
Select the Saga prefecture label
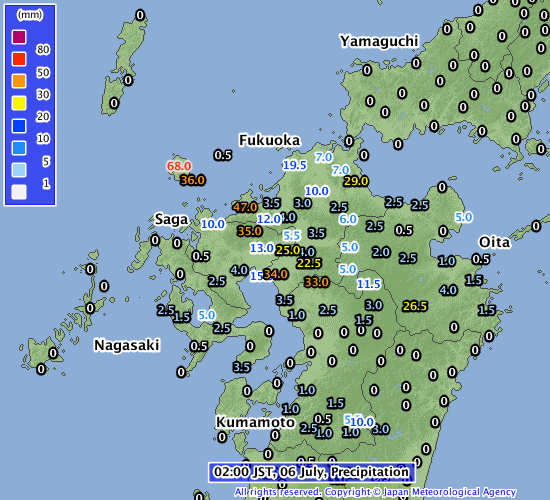click(x=172, y=220)
